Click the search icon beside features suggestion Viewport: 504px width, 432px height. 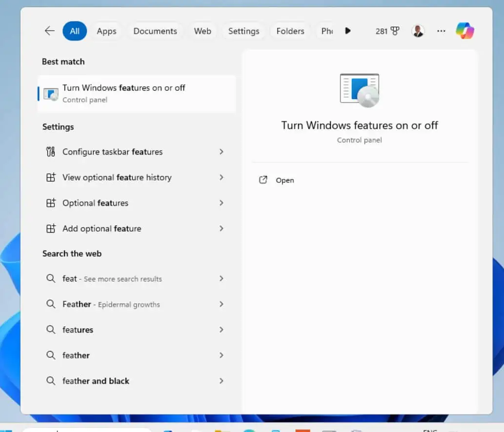[x=51, y=330]
